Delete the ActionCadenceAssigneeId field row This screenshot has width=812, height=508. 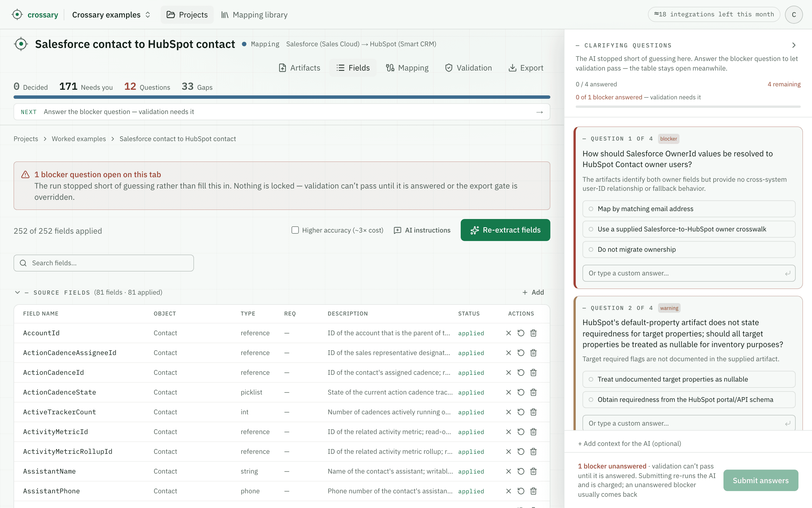533,353
